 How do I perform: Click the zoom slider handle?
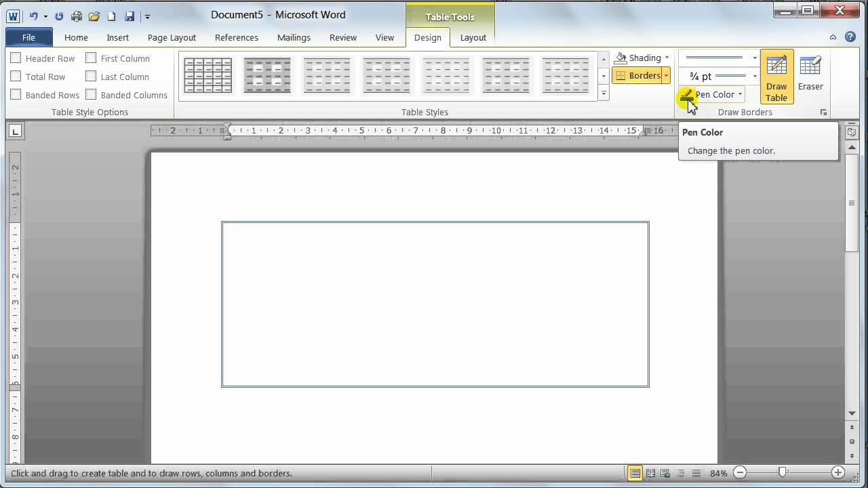tap(783, 472)
